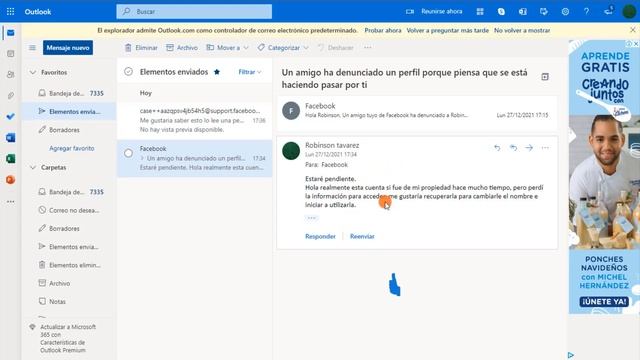This screenshot has height=360, width=640.
Task: Click the Deshacer toolbar button
Action: pyautogui.click(x=336, y=48)
